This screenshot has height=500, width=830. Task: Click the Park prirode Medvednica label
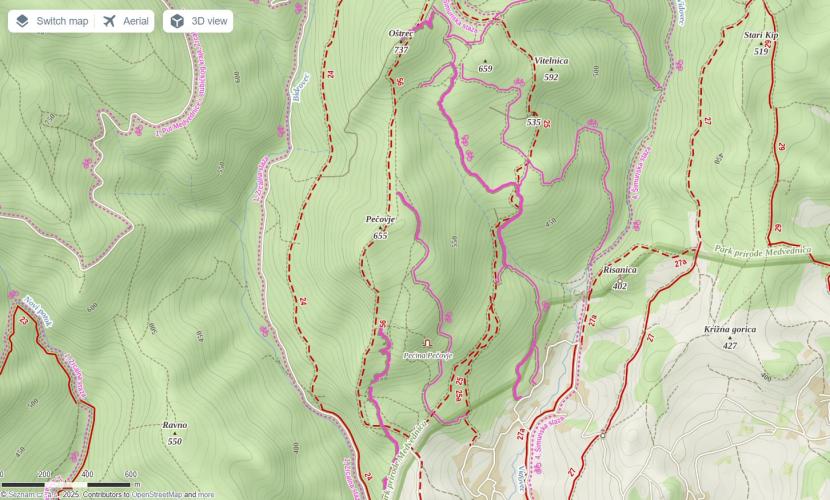[762, 251]
